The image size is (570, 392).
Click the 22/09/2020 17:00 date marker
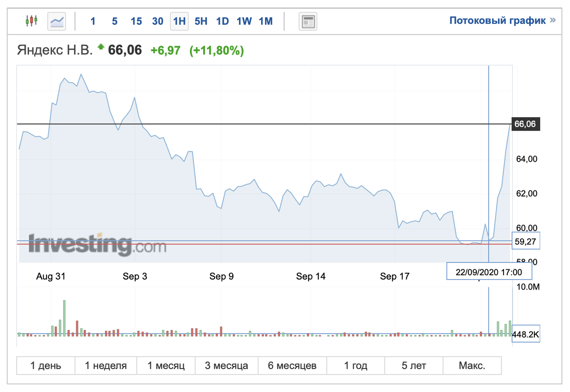click(x=489, y=271)
